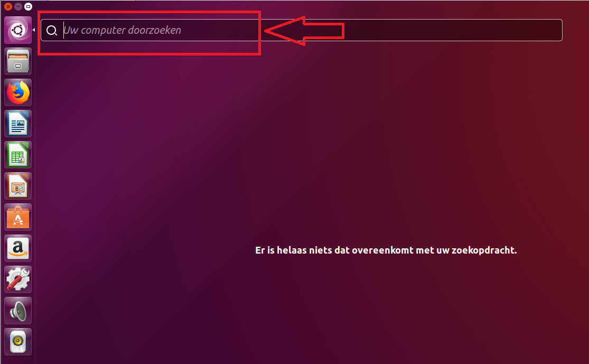Click the empty dash results area
589x364 pixels.
pos(312,150)
